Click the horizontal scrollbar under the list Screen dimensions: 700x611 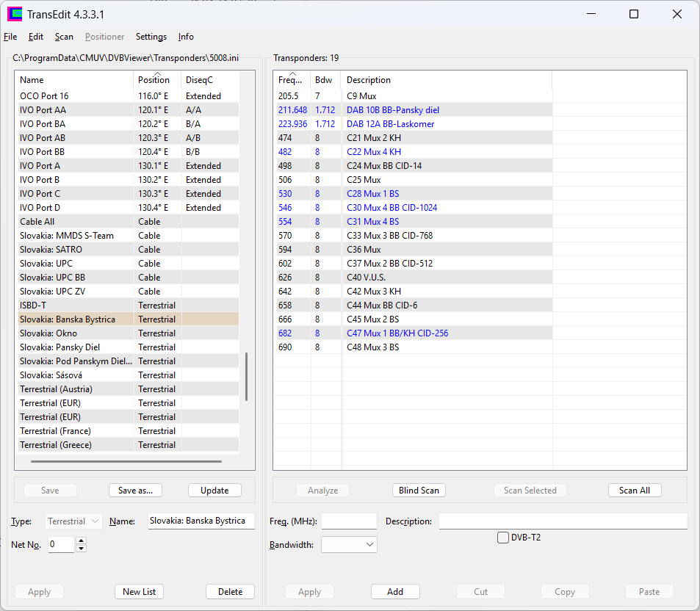pyautogui.click(x=126, y=462)
